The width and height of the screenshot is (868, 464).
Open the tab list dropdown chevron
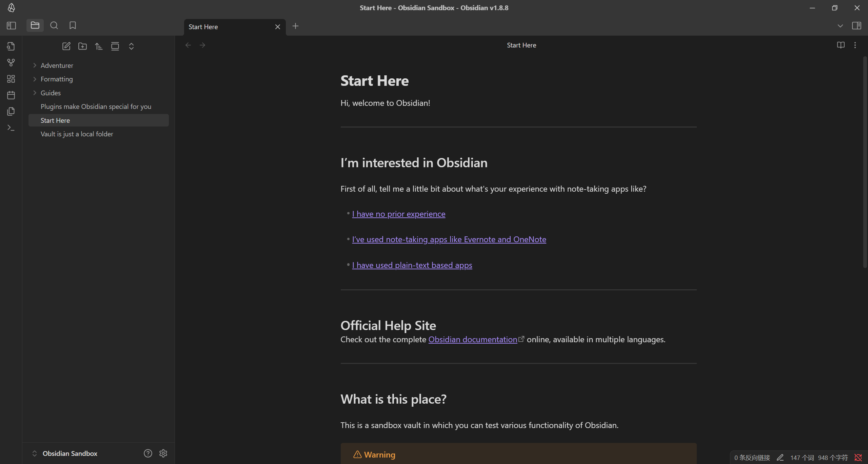point(840,26)
